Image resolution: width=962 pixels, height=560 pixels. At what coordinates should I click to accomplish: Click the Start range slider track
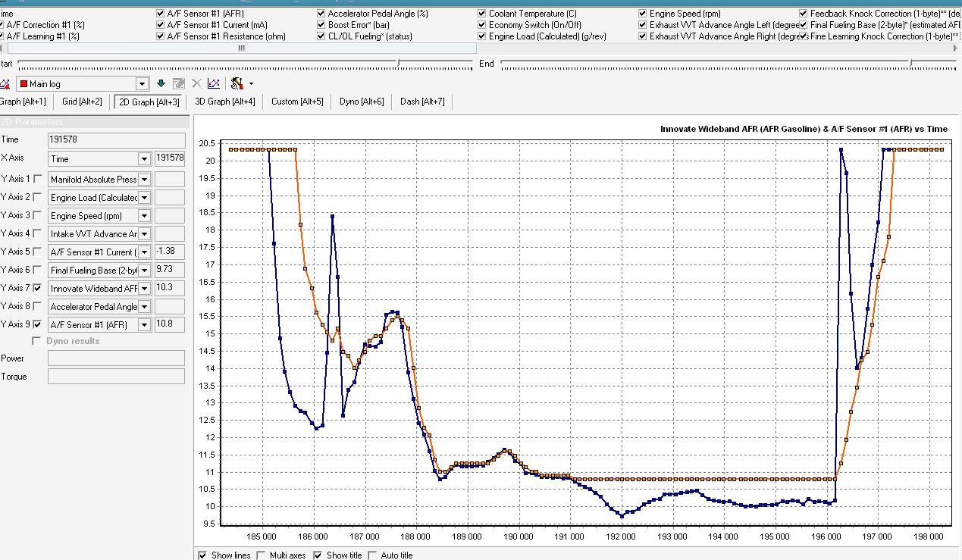coord(246,64)
